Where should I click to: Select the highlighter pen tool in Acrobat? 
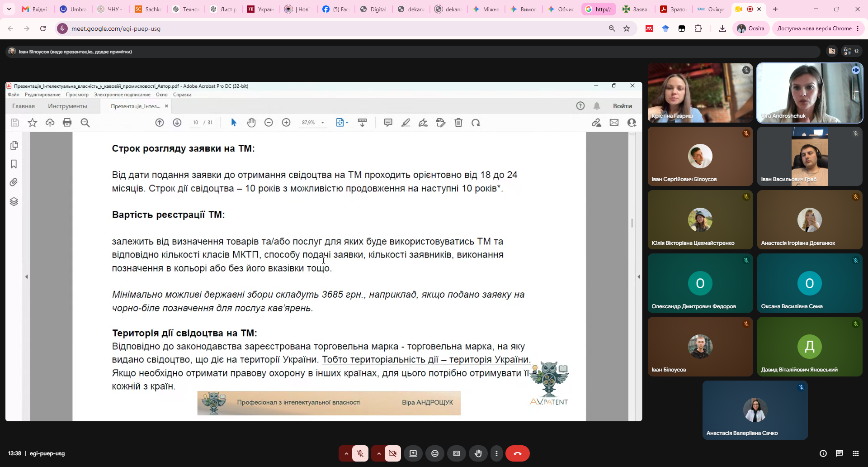point(406,123)
